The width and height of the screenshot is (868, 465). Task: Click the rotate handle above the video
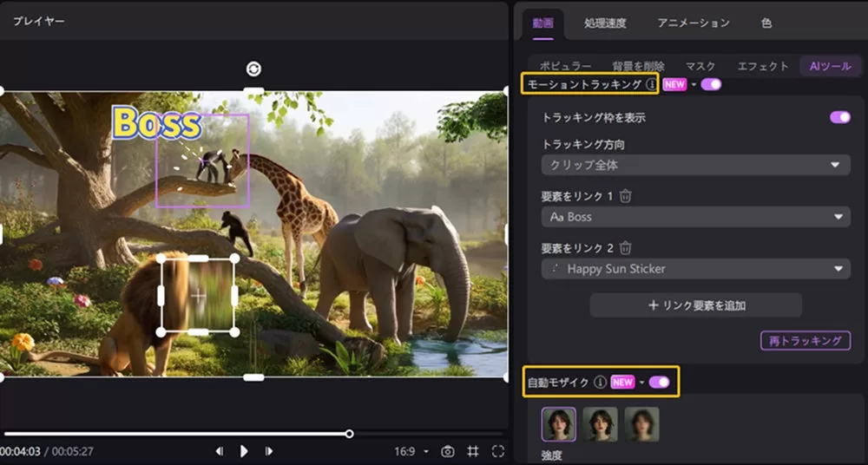point(253,69)
